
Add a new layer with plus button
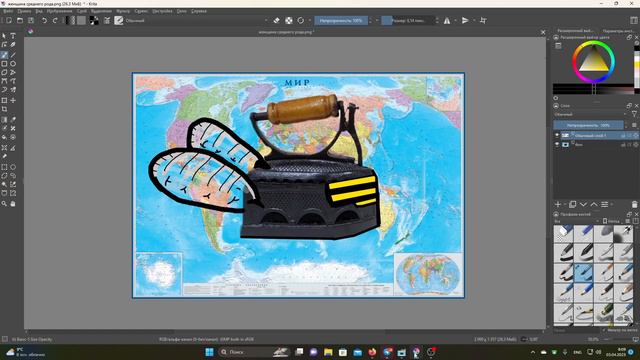[x=558, y=204]
